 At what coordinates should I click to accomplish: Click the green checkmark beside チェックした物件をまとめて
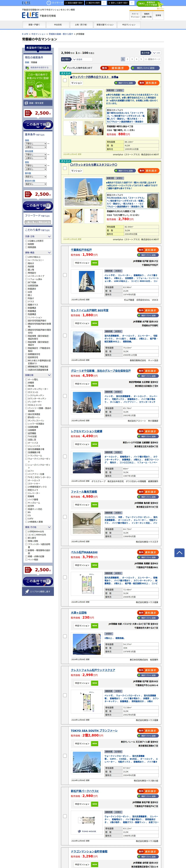coord(64,67)
